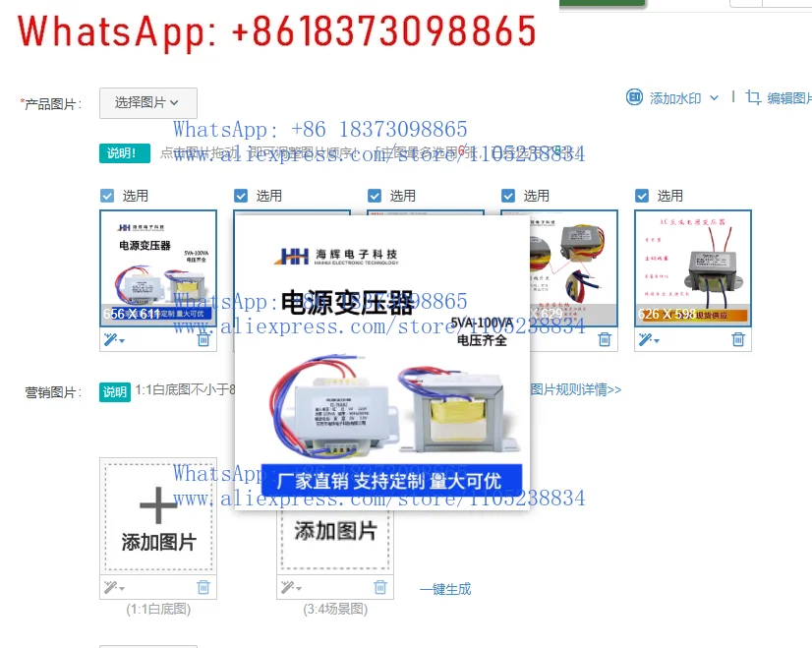The height and width of the screenshot is (648, 812).
Task: Click the 一键生成 link
Action: pyautogui.click(x=445, y=589)
